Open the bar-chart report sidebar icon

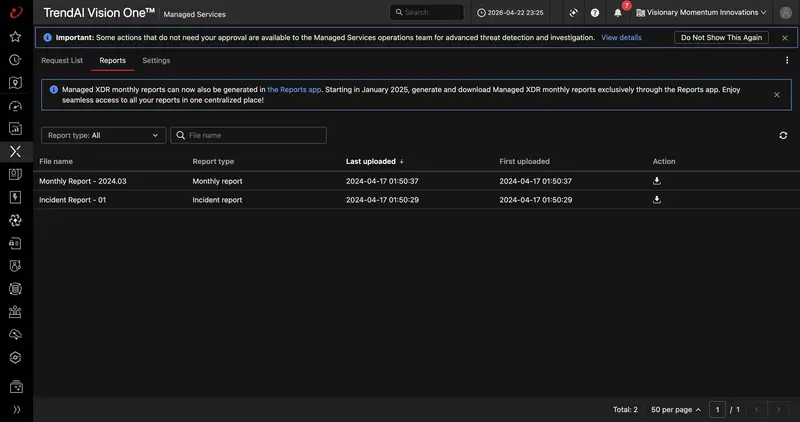click(x=15, y=129)
